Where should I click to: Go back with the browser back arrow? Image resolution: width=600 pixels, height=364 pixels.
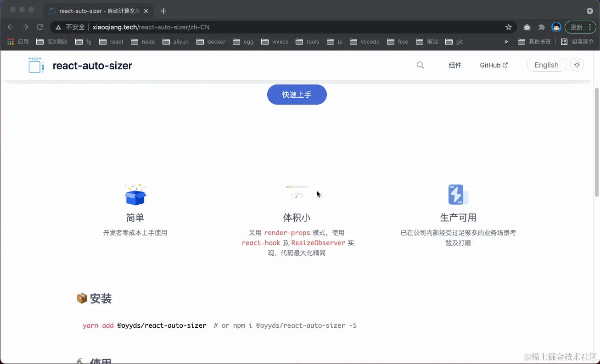coord(11,27)
